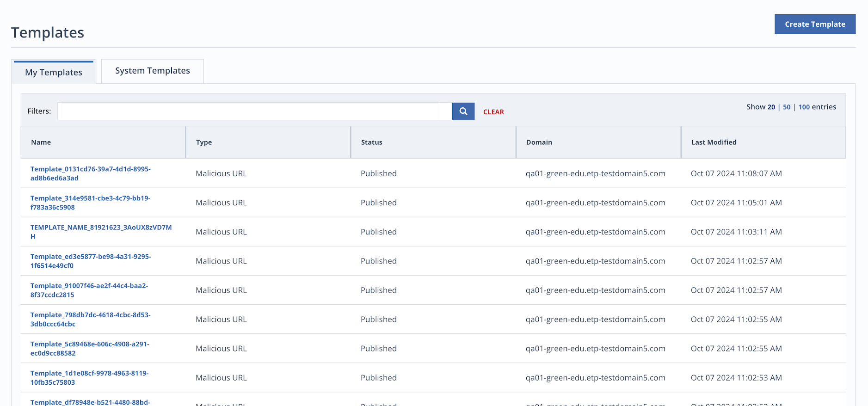Switch to the System Templates tab

(x=152, y=71)
